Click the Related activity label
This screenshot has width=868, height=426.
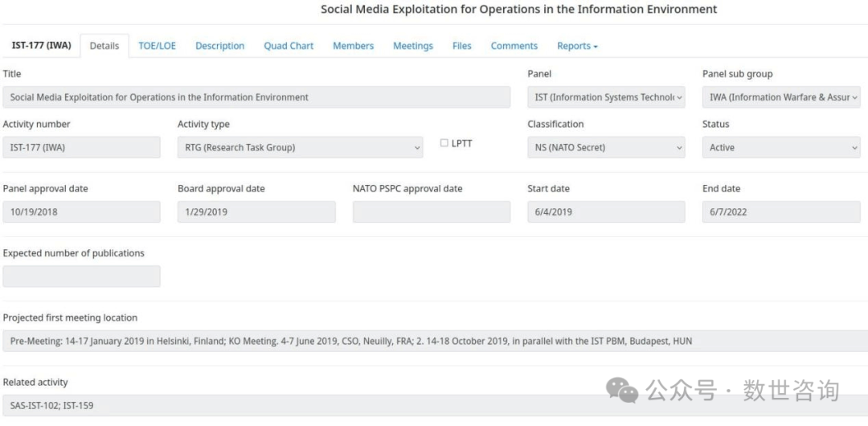(x=35, y=383)
